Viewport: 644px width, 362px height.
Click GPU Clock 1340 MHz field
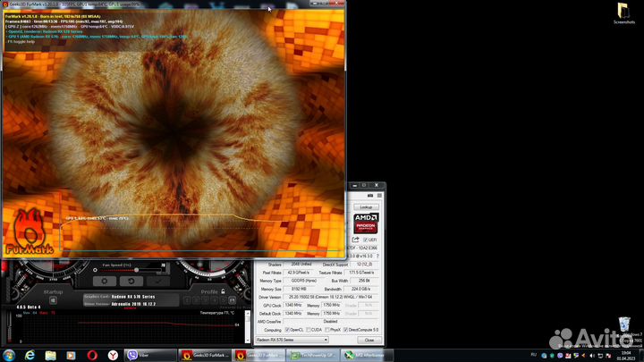click(293, 306)
